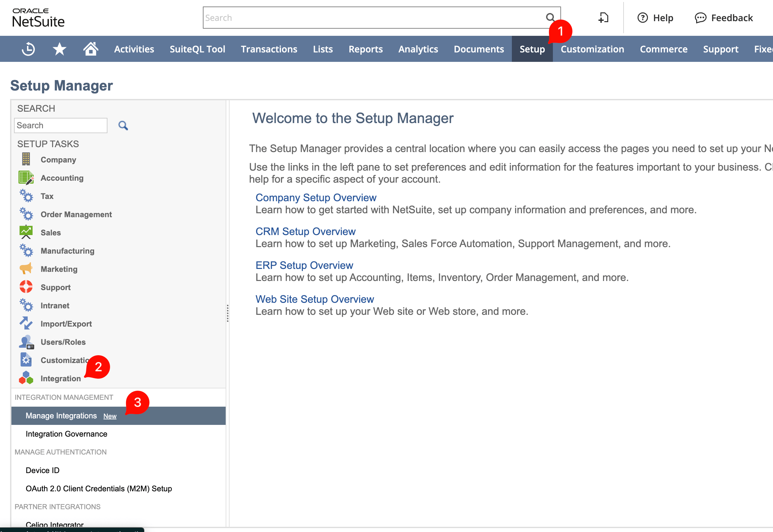
Task: Expand the Users/Roles setup task
Action: [63, 342]
